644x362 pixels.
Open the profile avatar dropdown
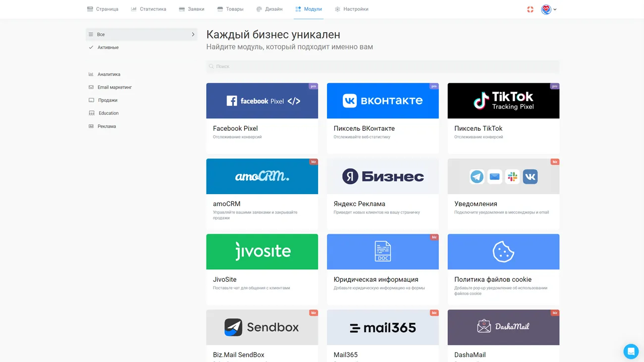(x=548, y=9)
